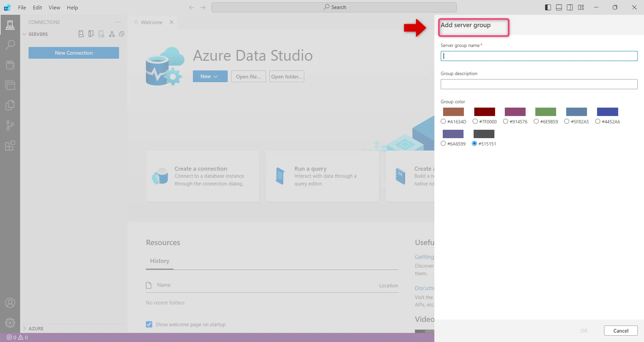644x342 pixels.
Task: Open the File menu
Action: (x=22, y=7)
